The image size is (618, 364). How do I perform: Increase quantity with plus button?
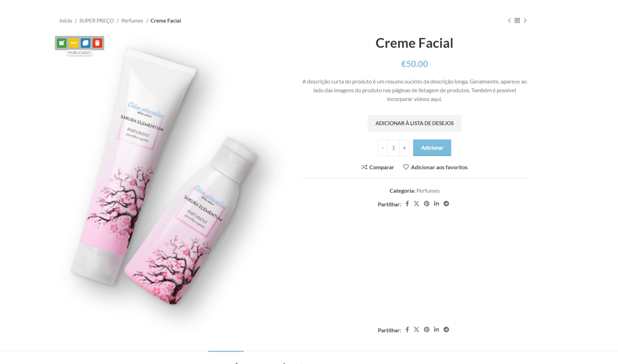point(404,148)
